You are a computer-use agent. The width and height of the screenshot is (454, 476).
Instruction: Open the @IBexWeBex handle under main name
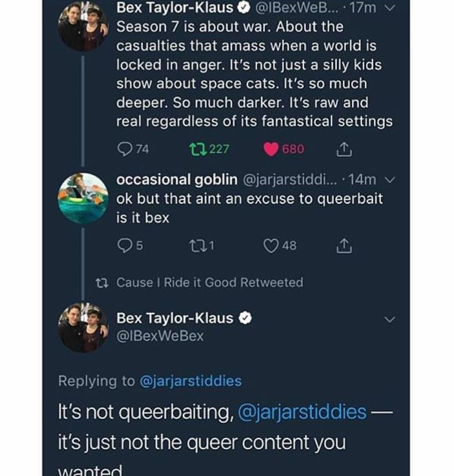click(x=160, y=336)
